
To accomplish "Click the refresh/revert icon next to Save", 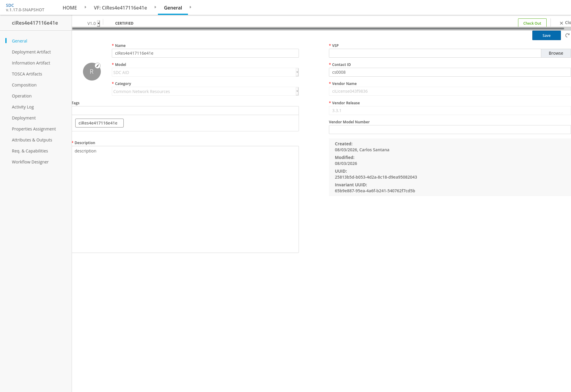I will (567, 35).
